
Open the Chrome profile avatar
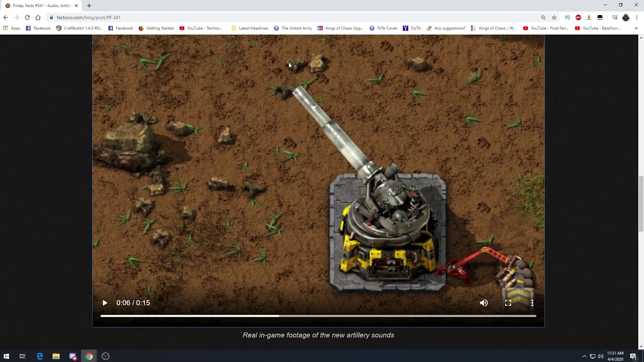click(626, 17)
